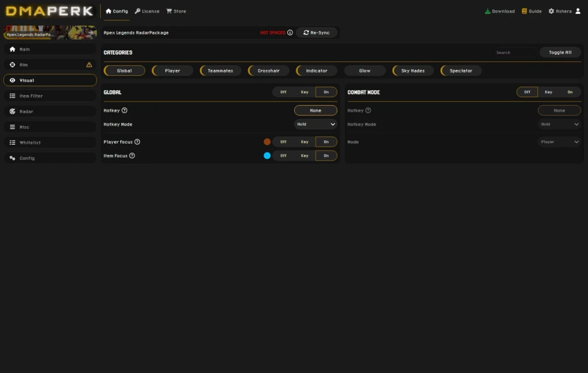This screenshot has width=588, height=373.
Task: Open the Global Hotkey Mode dropdown
Action: 316,124
